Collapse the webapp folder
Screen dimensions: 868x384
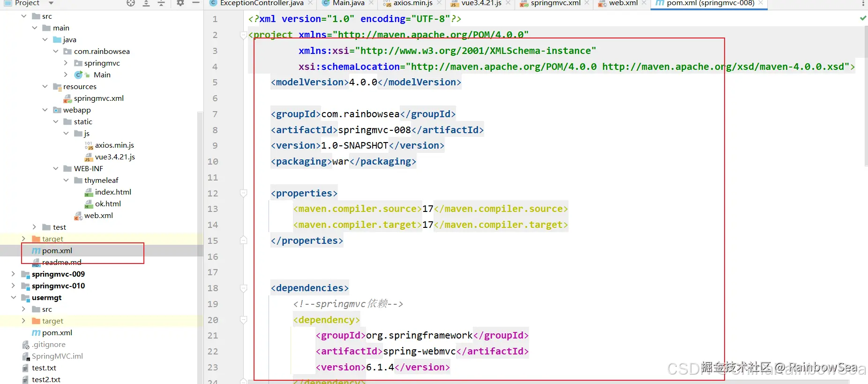point(45,110)
